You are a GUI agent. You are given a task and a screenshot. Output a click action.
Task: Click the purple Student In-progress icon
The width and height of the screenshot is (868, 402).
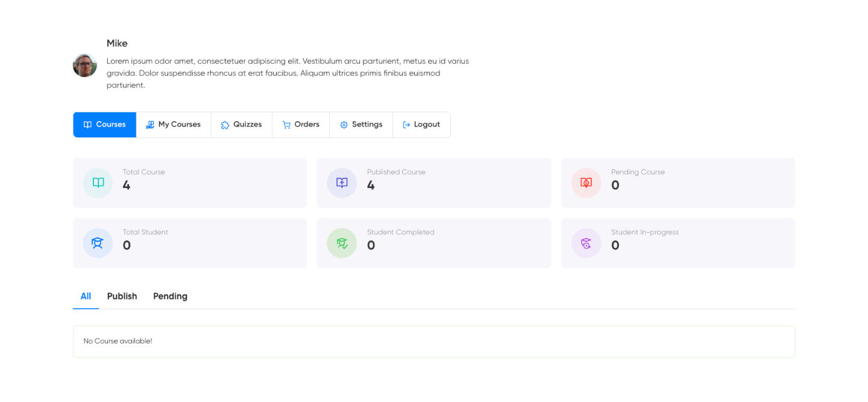point(586,243)
